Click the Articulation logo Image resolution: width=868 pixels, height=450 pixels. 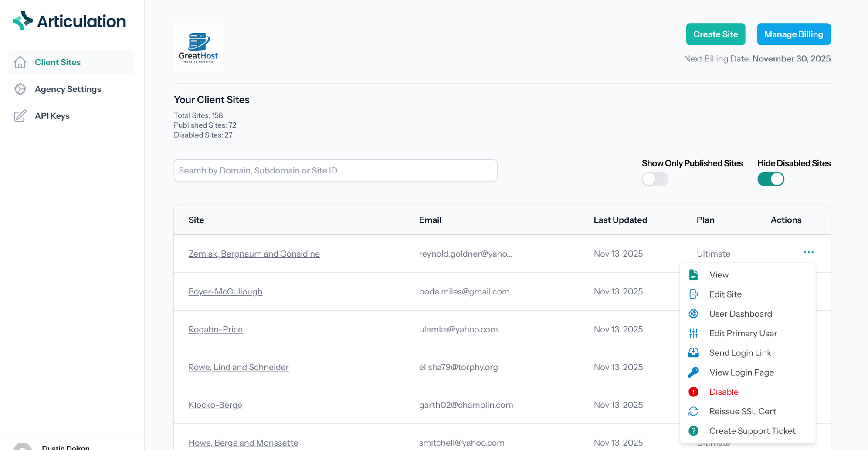click(69, 20)
